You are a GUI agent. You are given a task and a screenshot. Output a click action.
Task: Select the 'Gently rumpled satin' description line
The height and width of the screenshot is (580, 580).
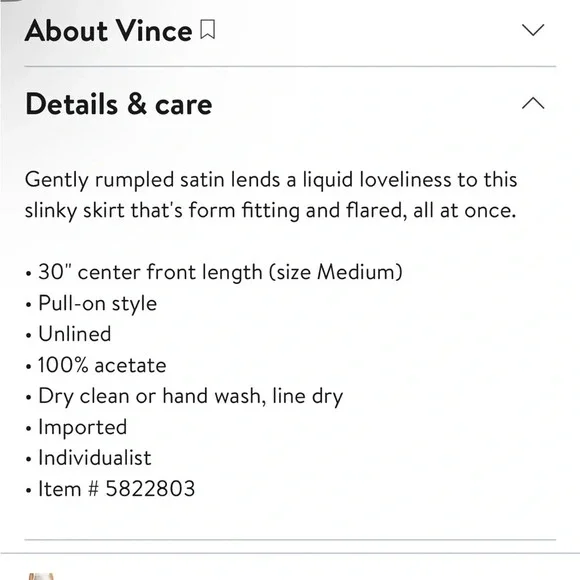[271, 180]
